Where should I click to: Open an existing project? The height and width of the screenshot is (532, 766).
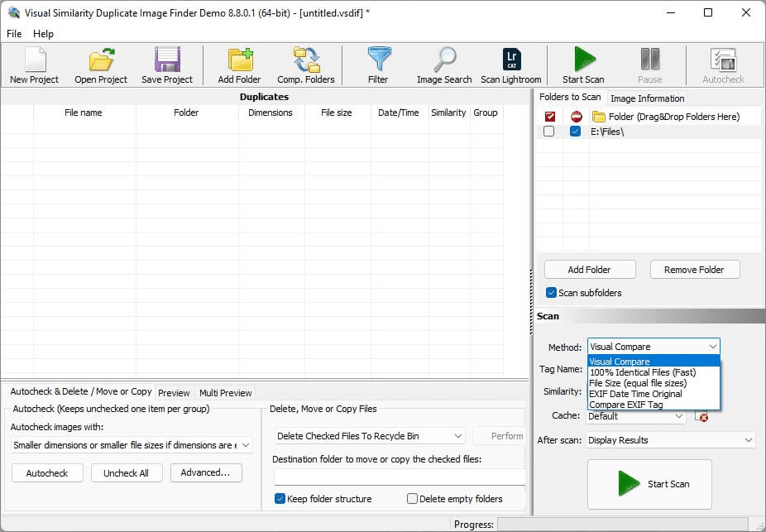coord(99,65)
